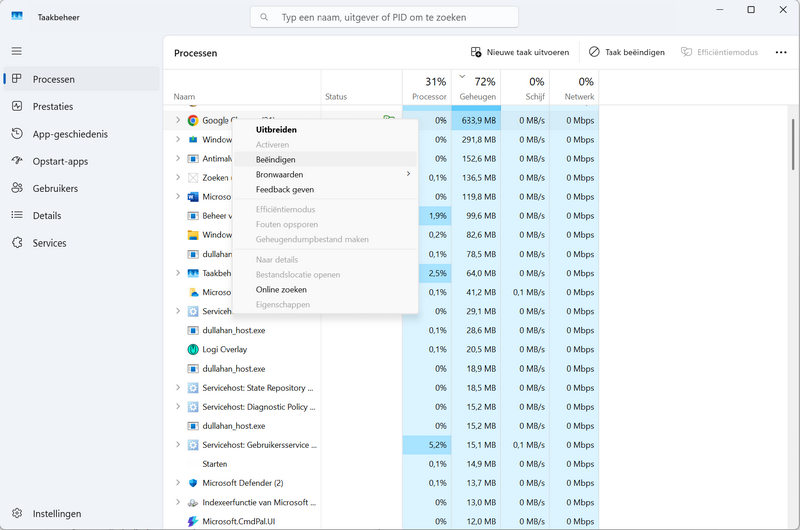
Task: Expand Servicehost: State Repository row
Action: (x=178, y=388)
